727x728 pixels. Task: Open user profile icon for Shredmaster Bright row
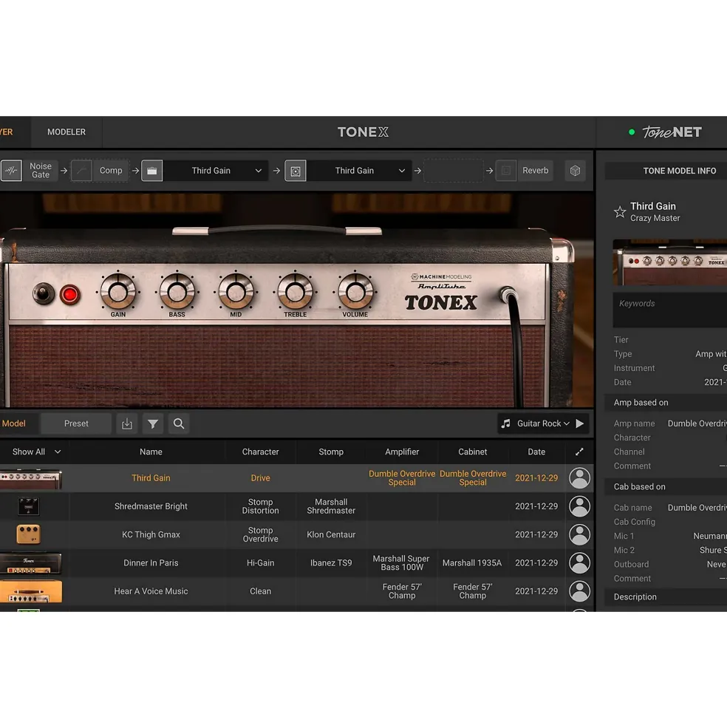coord(580,506)
